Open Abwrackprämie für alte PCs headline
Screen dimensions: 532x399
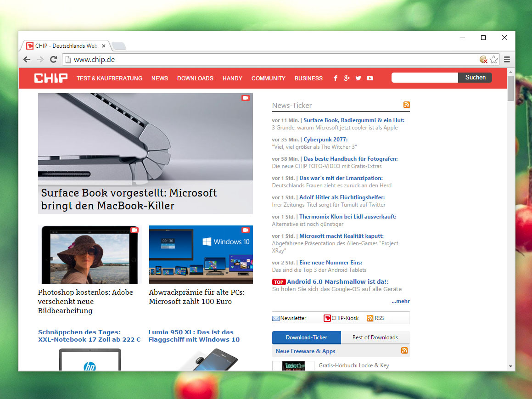[x=197, y=297]
